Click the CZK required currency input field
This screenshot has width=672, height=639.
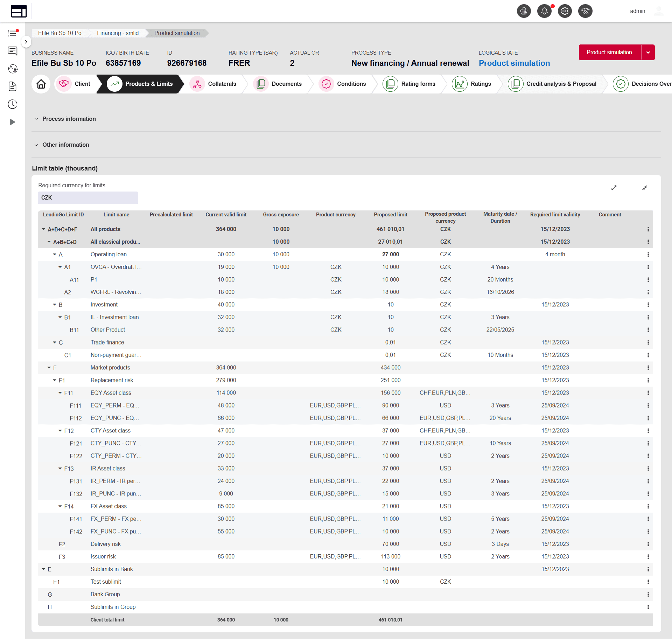point(87,197)
